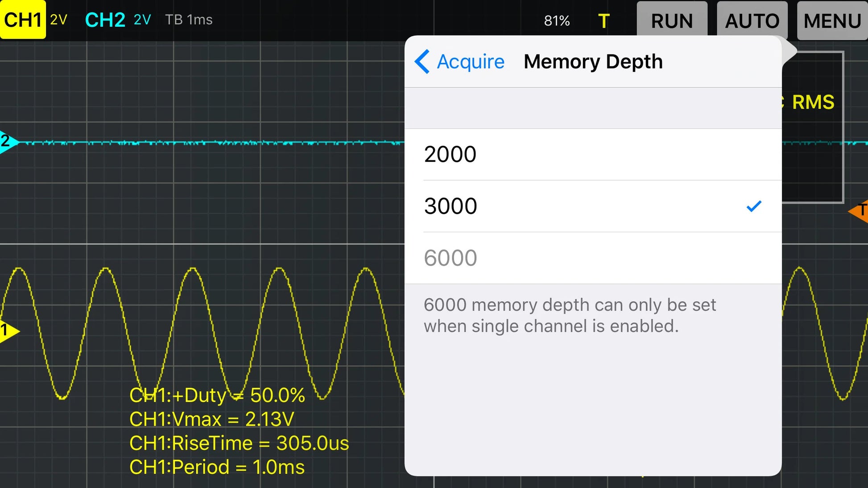This screenshot has height=488, width=868.
Task: Toggle the CH2 channel label
Action: pyautogui.click(x=105, y=20)
